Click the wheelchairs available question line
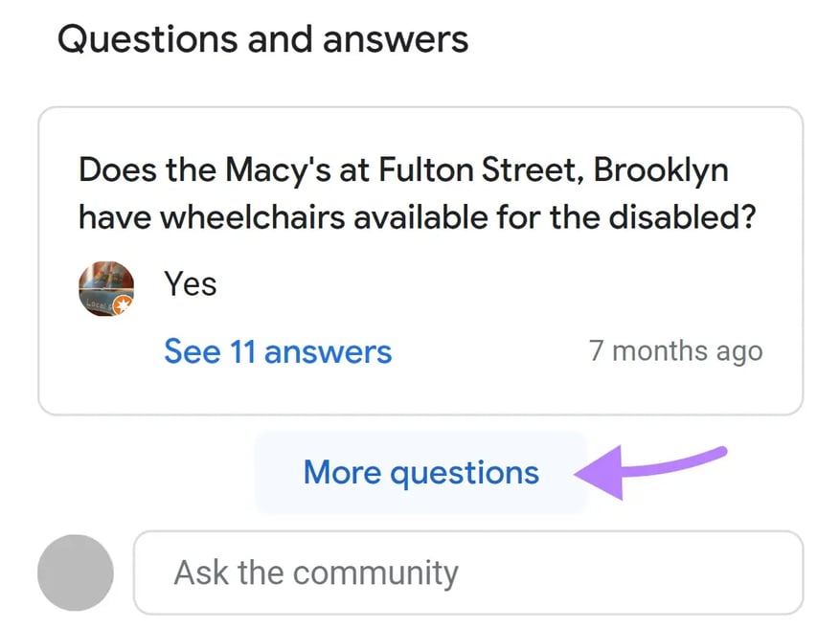840x628 pixels. [x=418, y=217]
